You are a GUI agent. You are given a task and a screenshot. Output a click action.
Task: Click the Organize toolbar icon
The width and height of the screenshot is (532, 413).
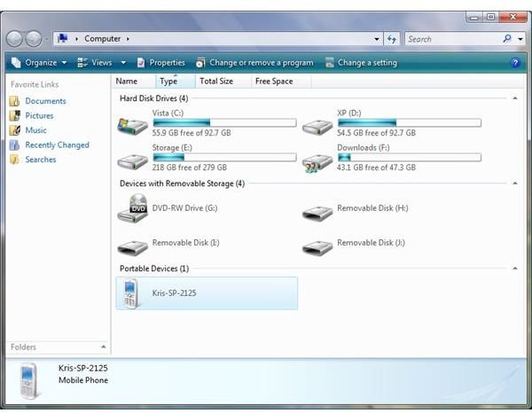point(16,63)
